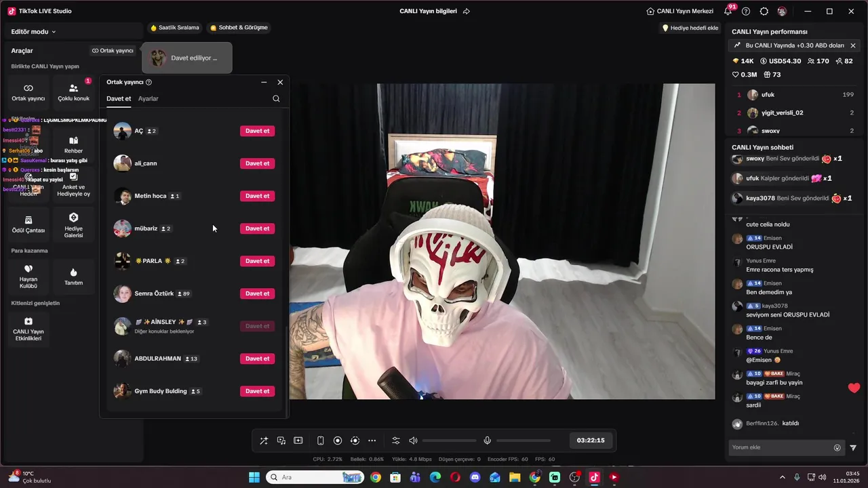Open the emoji picker in comment box
The height and width of the screenshot is (488, 868).
pos(837,447)
